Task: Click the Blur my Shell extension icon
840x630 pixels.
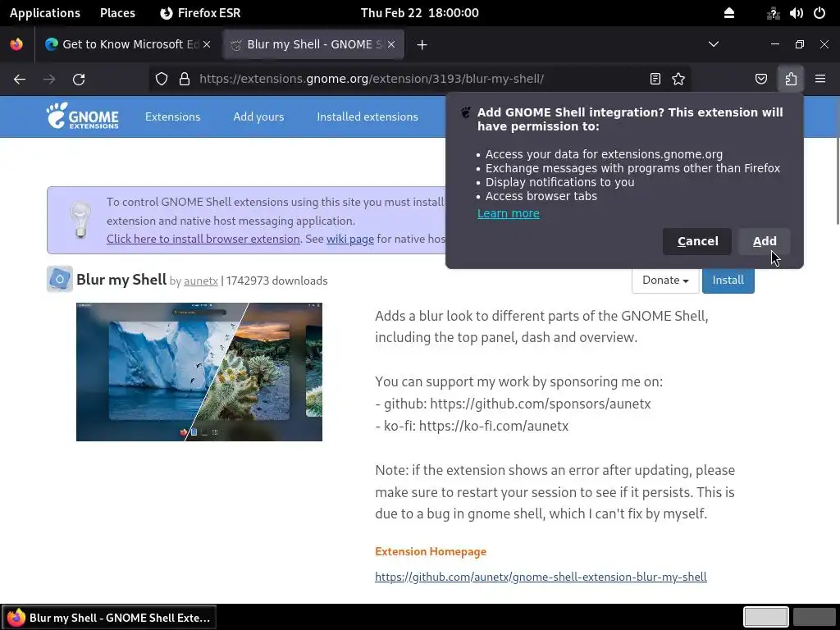Action: click(x=59, y=279)
